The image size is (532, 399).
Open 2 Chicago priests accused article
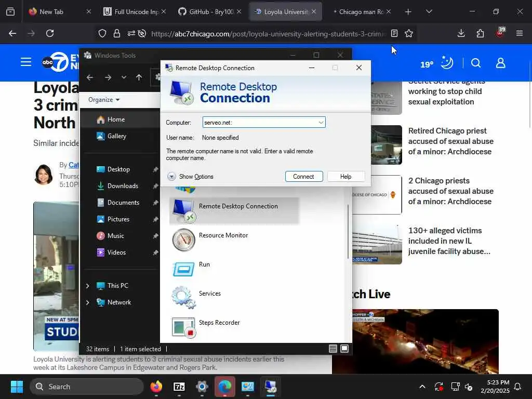450,191
